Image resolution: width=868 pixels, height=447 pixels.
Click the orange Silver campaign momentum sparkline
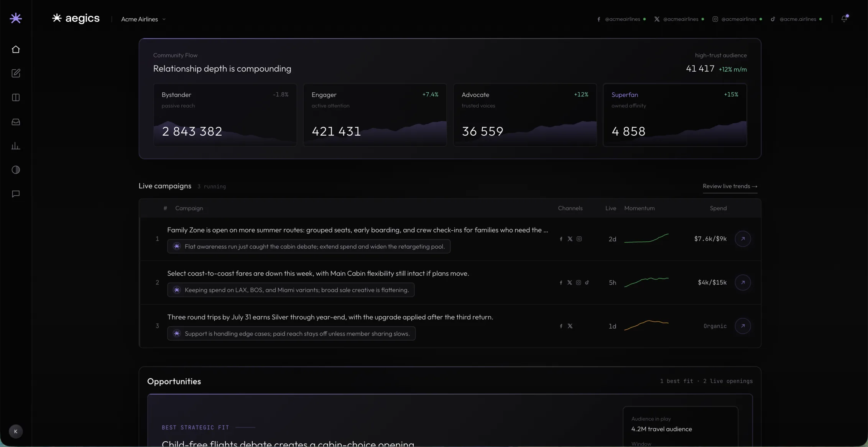646,325
